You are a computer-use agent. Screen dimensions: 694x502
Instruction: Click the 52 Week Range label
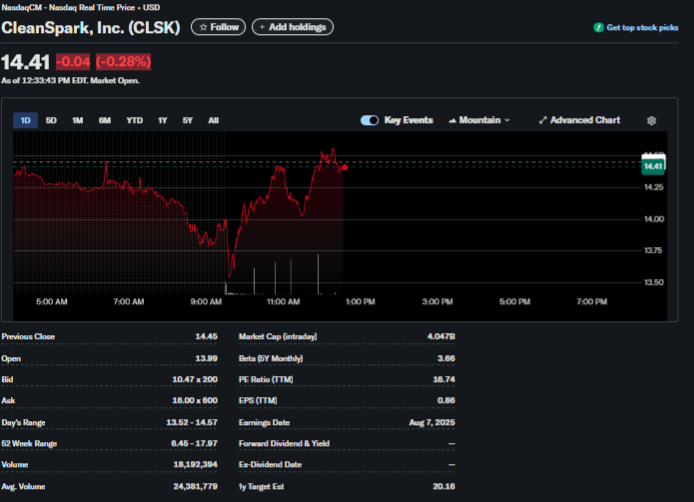pyautogui.click(x=29, y=444)
